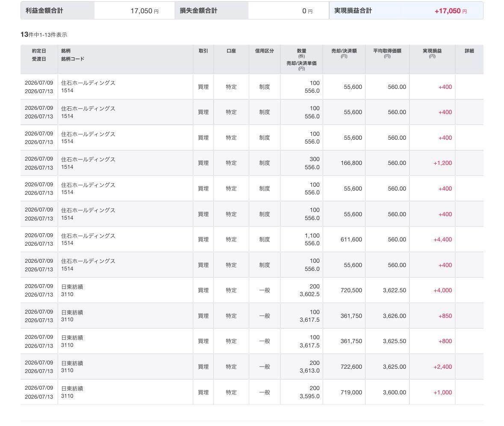Select the 3,600.00 average acquisition price cell
The image size is (504, 426).
coord(395,392)
